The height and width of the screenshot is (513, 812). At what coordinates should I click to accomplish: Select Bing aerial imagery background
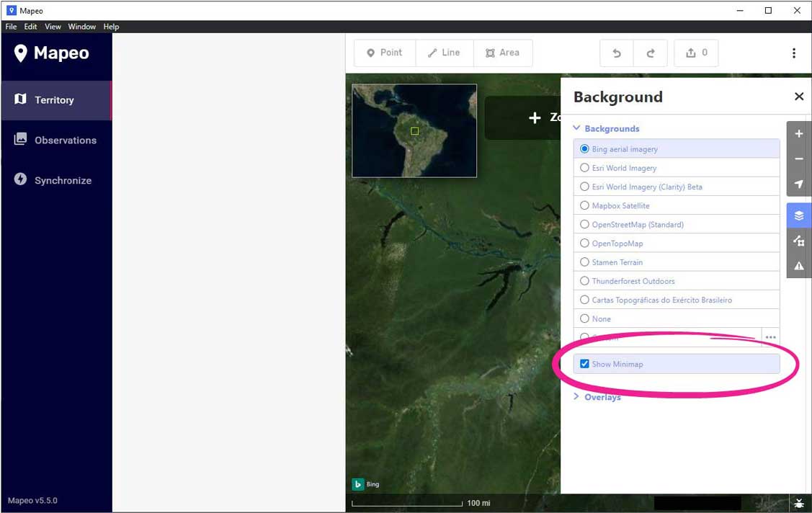point(677,149)
